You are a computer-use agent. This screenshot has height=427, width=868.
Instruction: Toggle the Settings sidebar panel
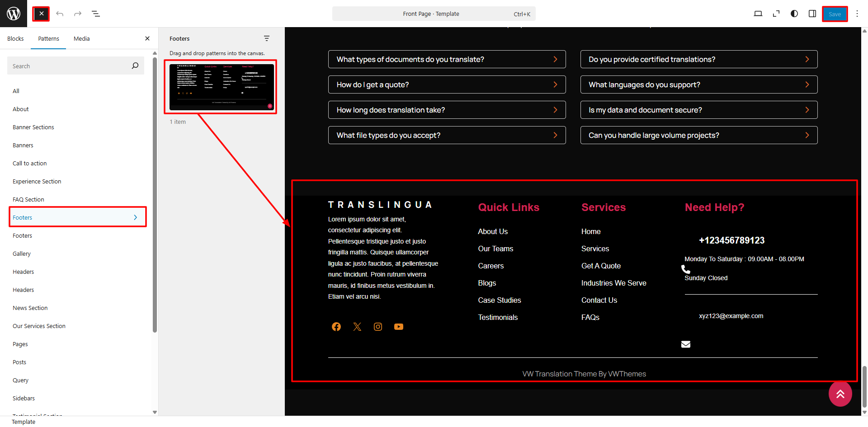click(812, 14)
